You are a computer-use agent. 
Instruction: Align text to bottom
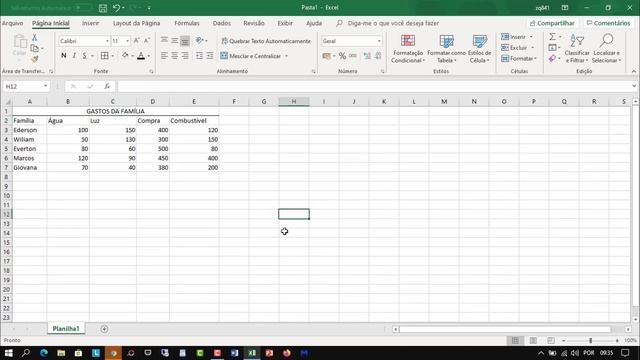coord(185,40)
